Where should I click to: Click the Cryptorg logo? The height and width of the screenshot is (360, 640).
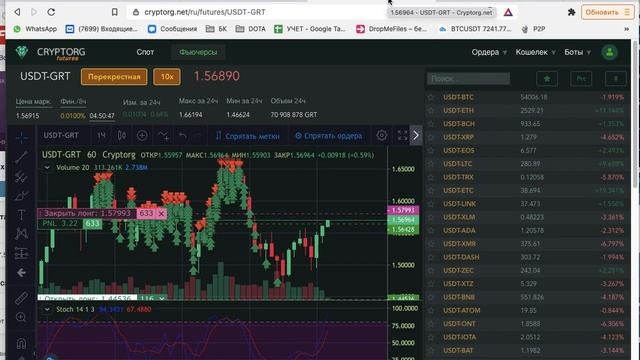click(51, 53)
